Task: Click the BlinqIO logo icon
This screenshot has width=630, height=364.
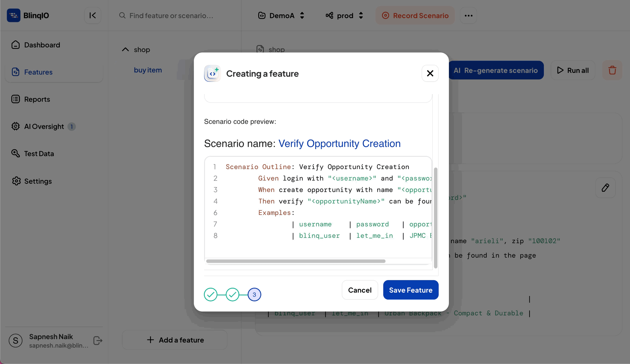Action: (x=14, y=15)
